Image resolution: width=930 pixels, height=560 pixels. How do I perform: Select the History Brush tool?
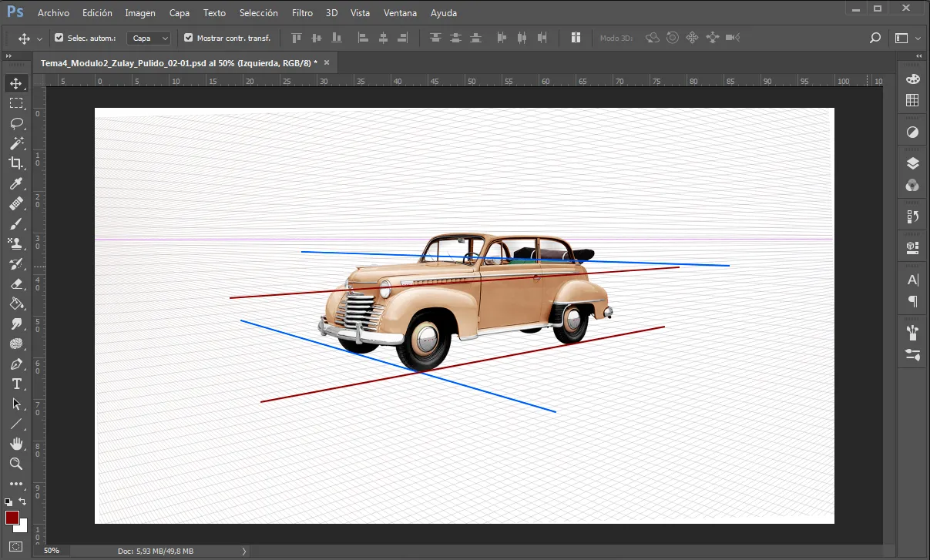coord(16,263)
